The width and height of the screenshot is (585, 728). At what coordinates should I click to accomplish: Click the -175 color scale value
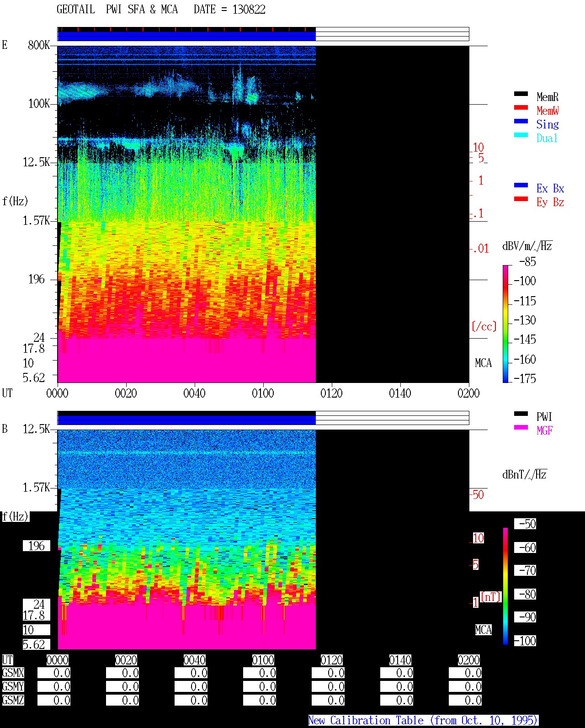[x=525, y=378]
